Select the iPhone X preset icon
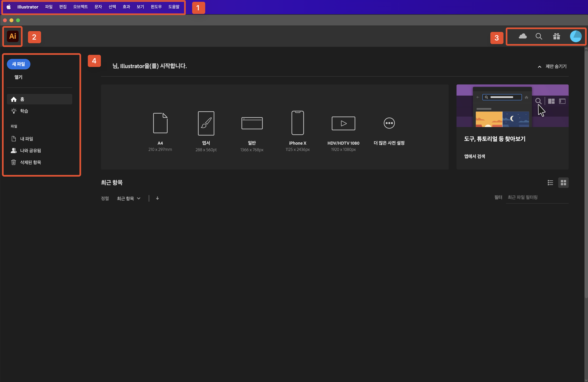Screen dimensions: 588x382 click(x=297, y=123)
